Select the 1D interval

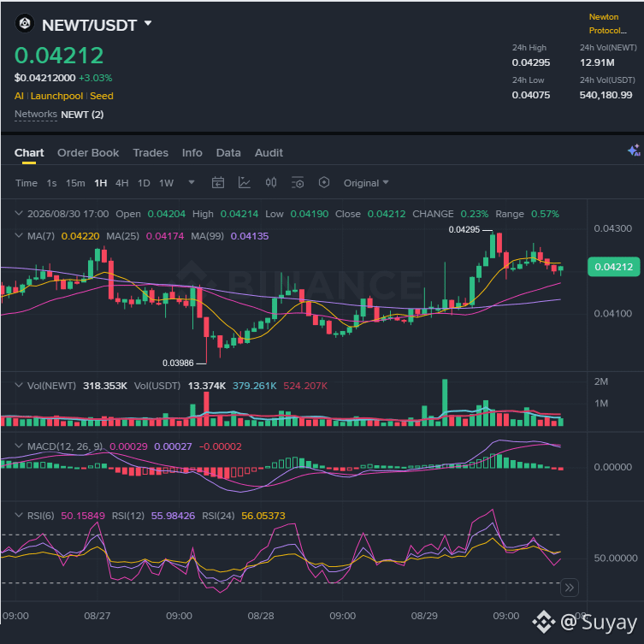pyautogui.click(x=144, y=183)
